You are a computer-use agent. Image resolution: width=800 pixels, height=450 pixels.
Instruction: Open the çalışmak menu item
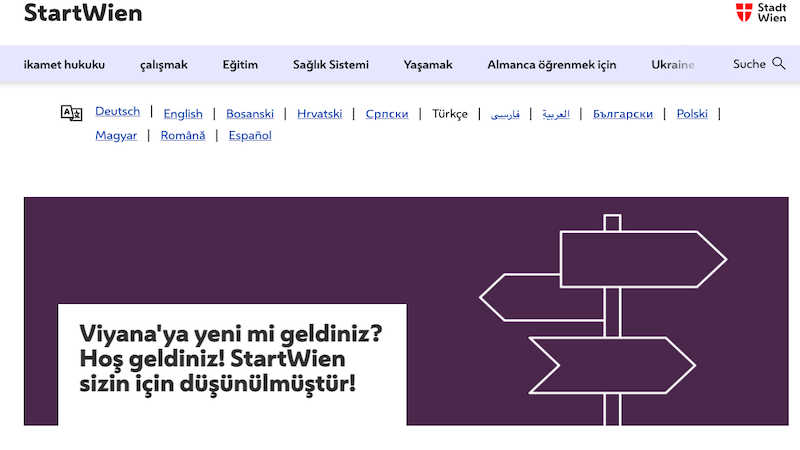(x=164, y=65)
